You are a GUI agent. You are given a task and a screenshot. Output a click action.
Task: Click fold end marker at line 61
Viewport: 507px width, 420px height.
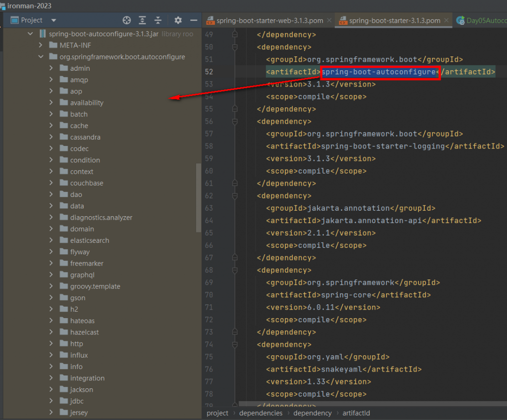tap(235, 183)
